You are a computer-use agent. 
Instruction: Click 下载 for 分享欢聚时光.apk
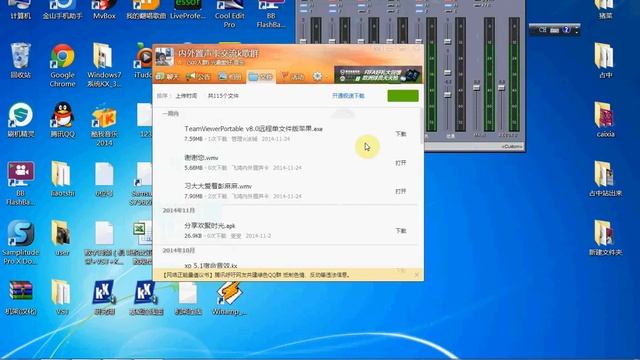401,231
